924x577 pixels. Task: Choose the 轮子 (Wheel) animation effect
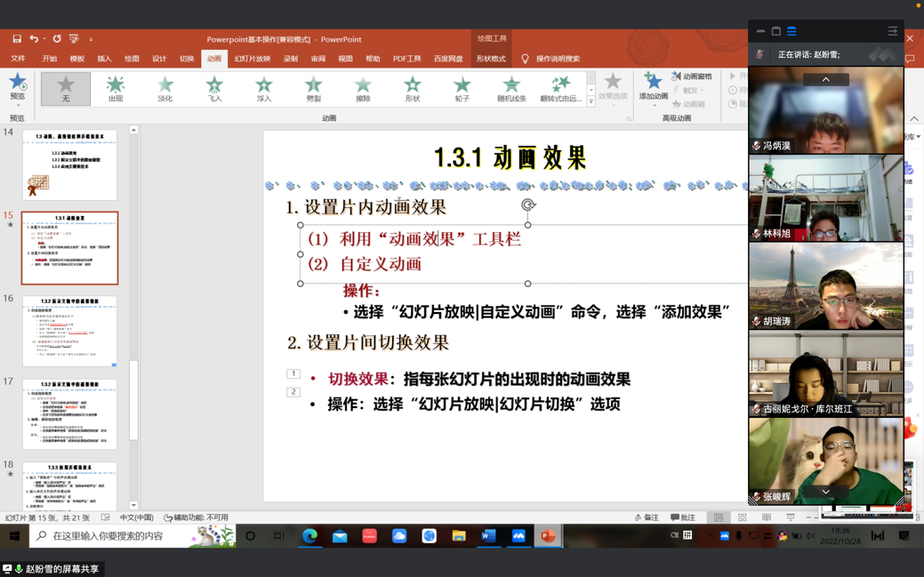462,89
